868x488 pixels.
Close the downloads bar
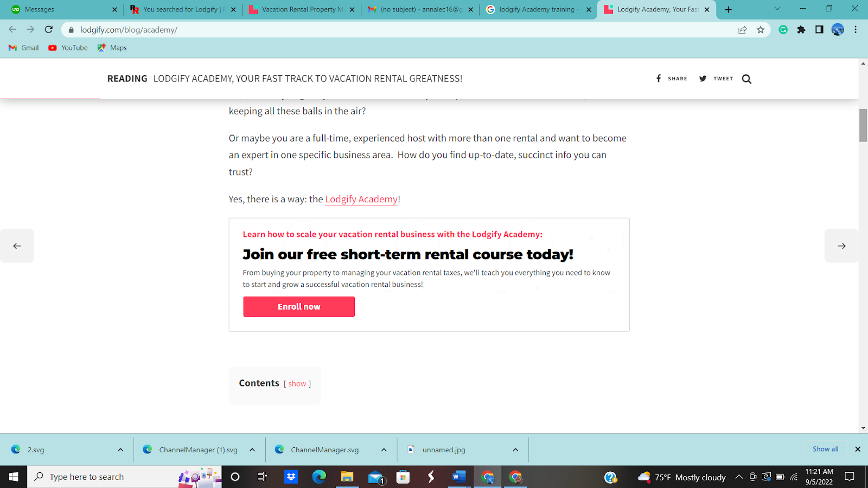click(858, 449)
